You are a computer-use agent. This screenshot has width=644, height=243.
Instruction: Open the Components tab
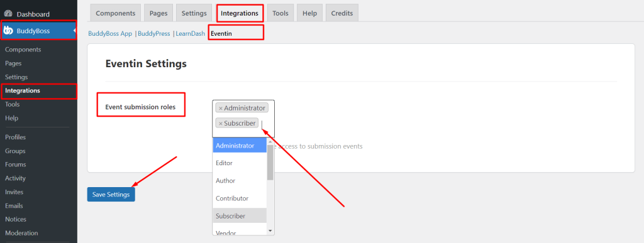[x=116, y=13]
